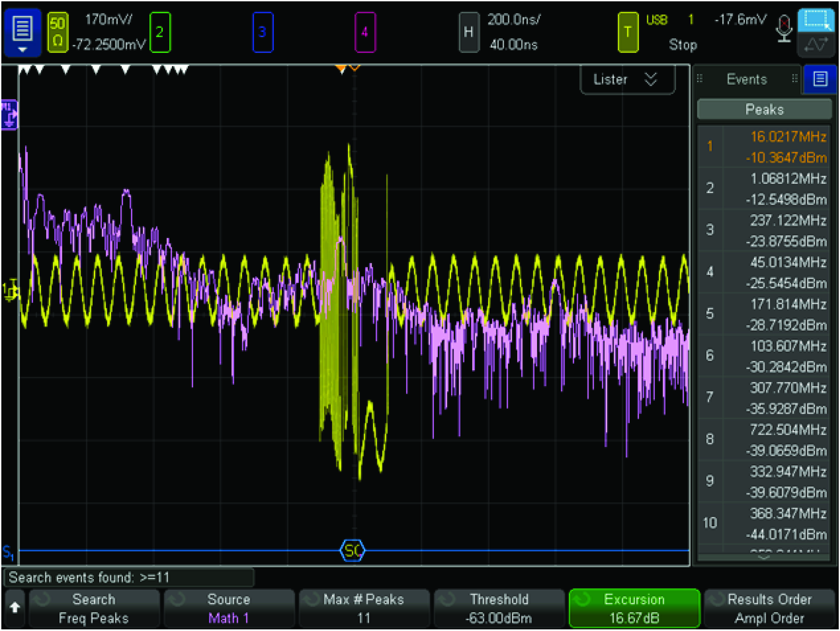The height and width of the screenshot is (631, 840).
Task: Open trigger T settings badge
Action: 628,32
